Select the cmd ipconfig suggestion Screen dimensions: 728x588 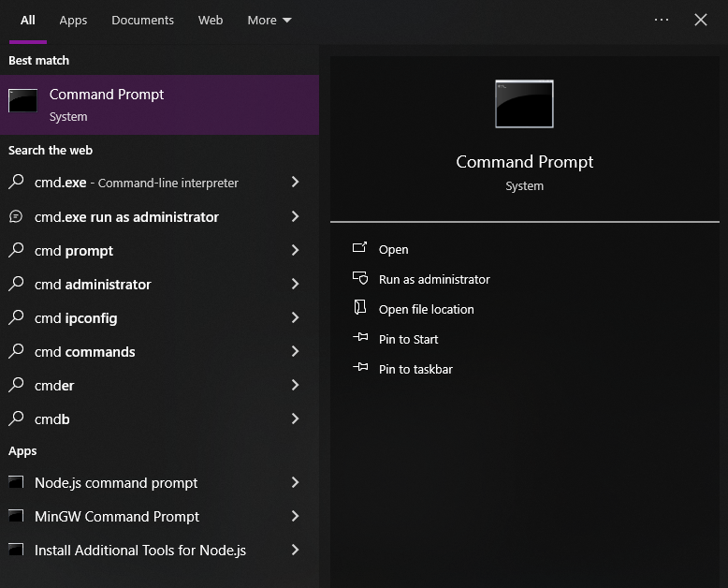pyautogui.click(x=159, y=318)
